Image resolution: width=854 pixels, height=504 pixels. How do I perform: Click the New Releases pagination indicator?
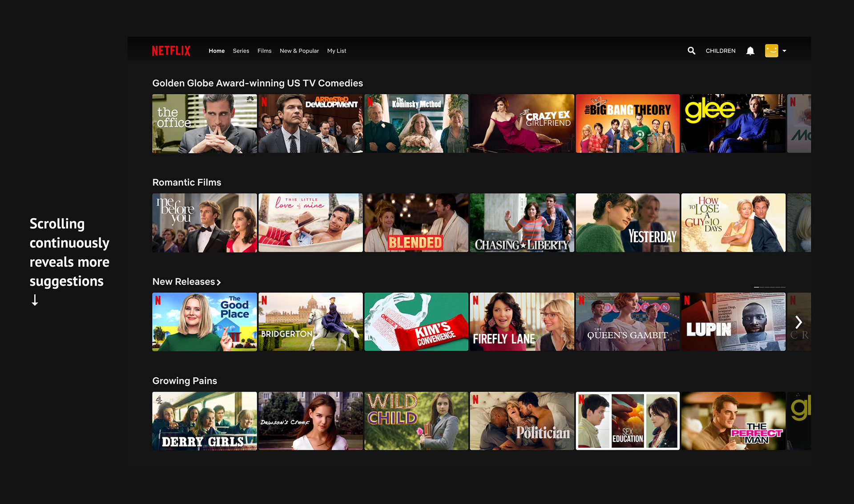(x=769, y=287)
